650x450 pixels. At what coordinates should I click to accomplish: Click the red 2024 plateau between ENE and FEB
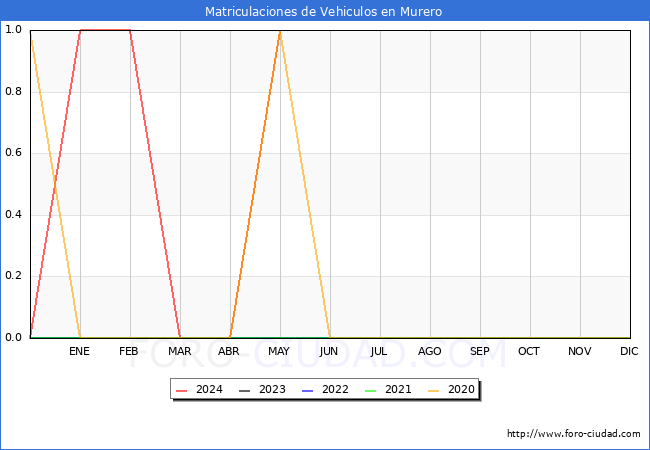105,30
